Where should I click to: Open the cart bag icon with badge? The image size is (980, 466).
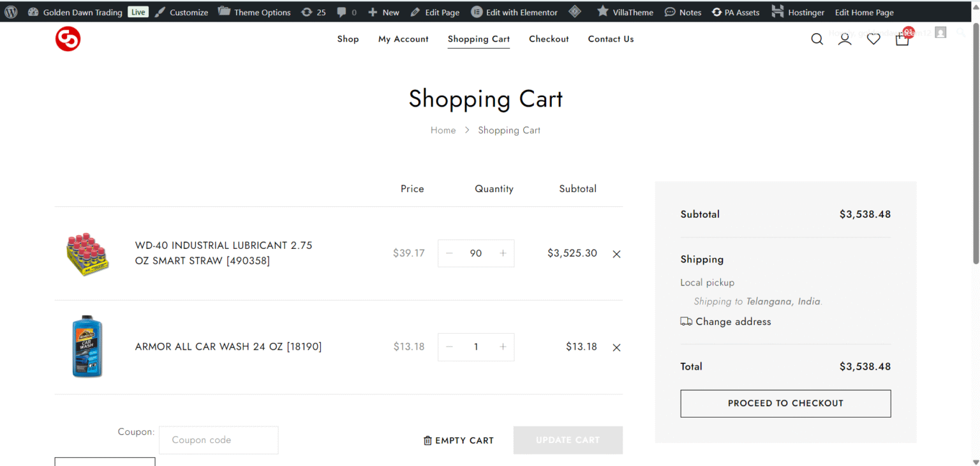[x=902, y=38]
